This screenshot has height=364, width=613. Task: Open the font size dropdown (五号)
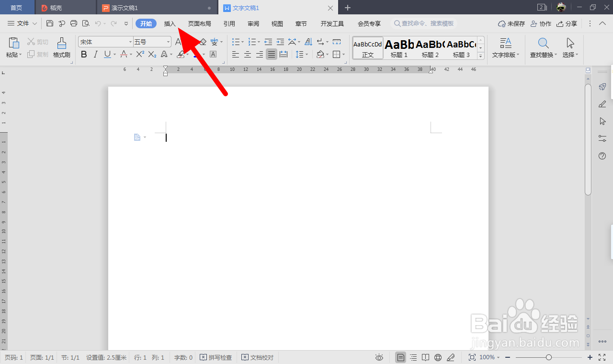point(168,42)
